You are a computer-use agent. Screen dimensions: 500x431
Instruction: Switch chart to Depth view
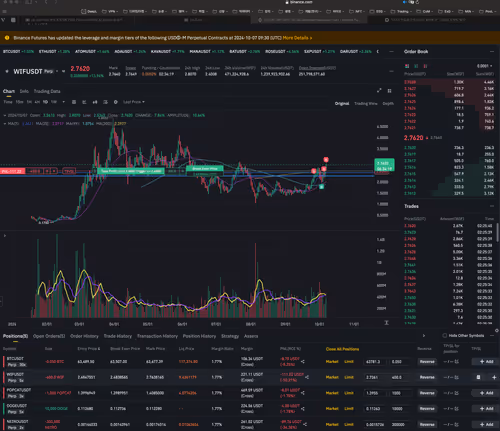[388, 104]
